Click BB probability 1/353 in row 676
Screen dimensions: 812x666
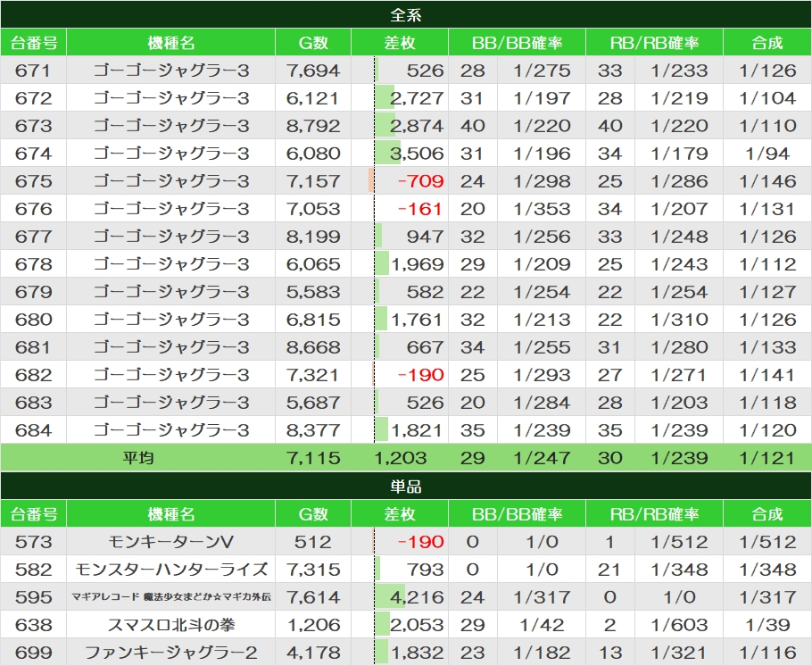(x=542, y=209)
